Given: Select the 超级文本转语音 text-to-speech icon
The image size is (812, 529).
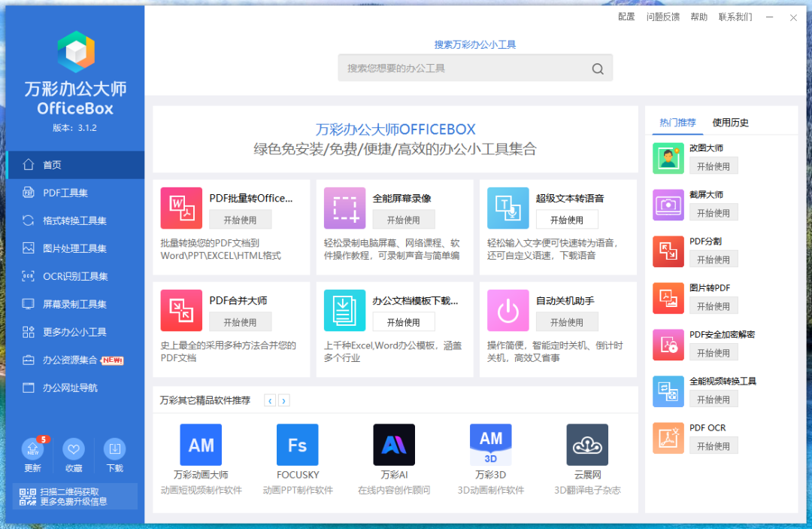Looking at the screenshot, I should coord(507,208).
